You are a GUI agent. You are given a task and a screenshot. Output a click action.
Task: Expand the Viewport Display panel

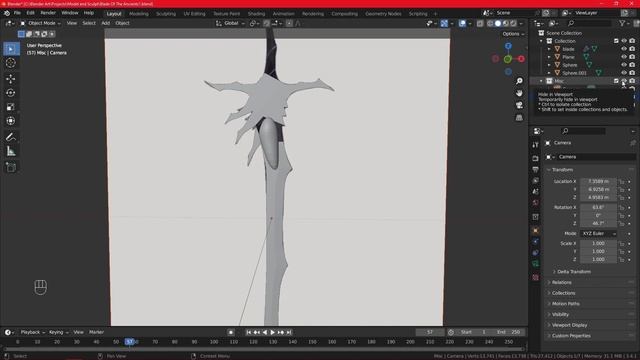(569, 325)
